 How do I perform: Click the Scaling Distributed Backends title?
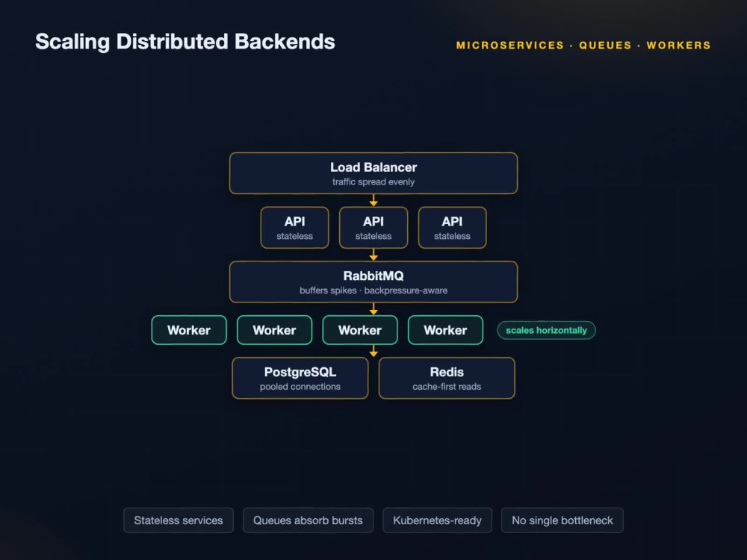pos(185,42)
